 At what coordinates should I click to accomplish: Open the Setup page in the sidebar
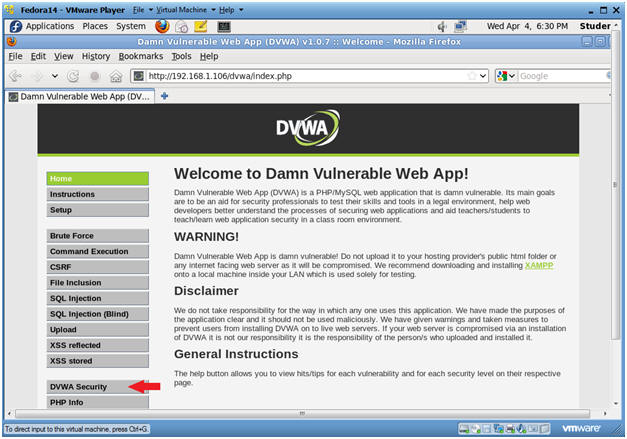[x=98, y=210]
